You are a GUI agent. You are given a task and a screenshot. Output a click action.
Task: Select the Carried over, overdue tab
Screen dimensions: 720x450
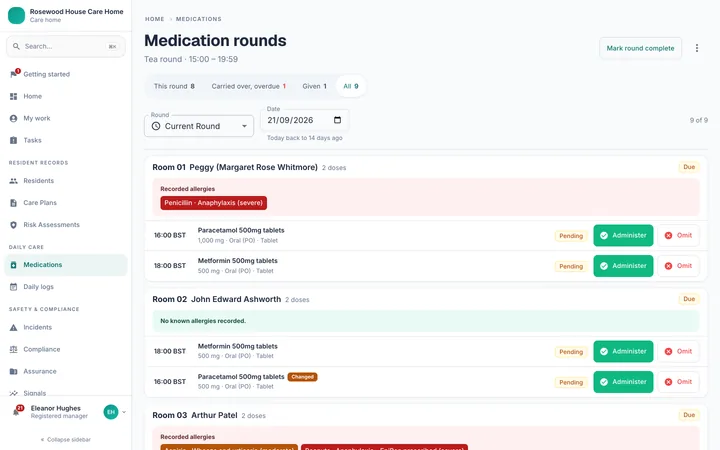tap(248, 86)
